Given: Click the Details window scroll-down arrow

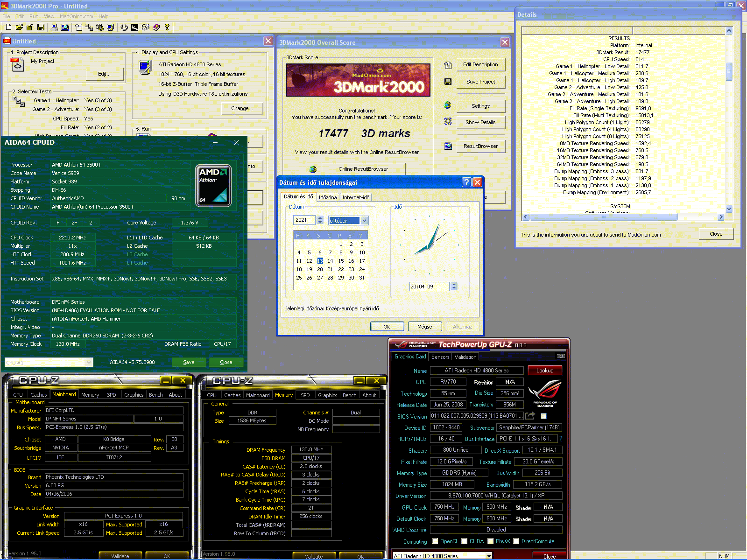Looking at the screenshot, I should coord(729,209).
